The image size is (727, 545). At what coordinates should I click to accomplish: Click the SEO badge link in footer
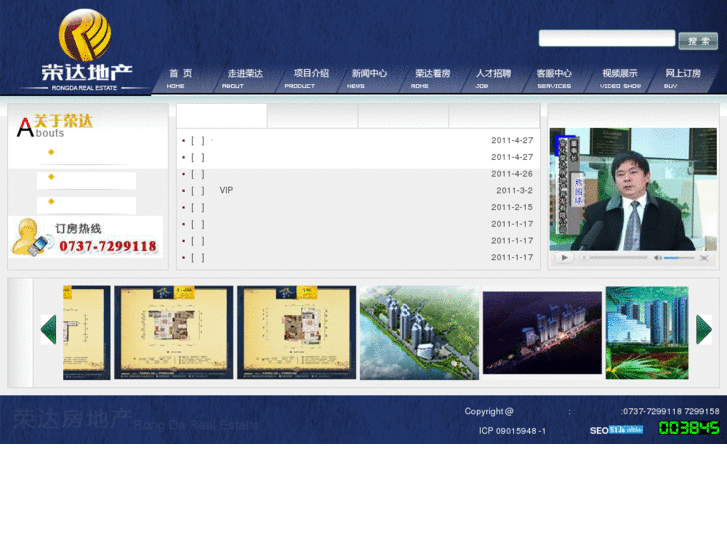(616, 430)
